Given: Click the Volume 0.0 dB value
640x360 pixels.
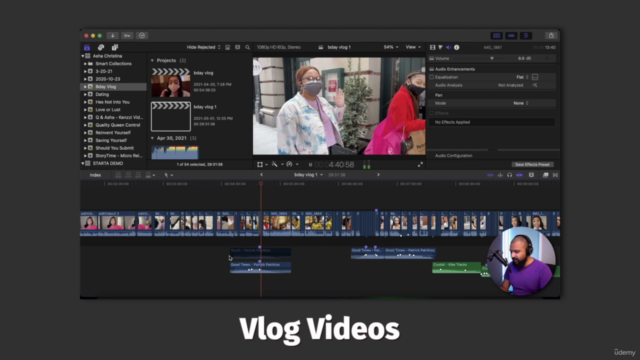Looking at the screenshot, I should [x=524, y=58].
